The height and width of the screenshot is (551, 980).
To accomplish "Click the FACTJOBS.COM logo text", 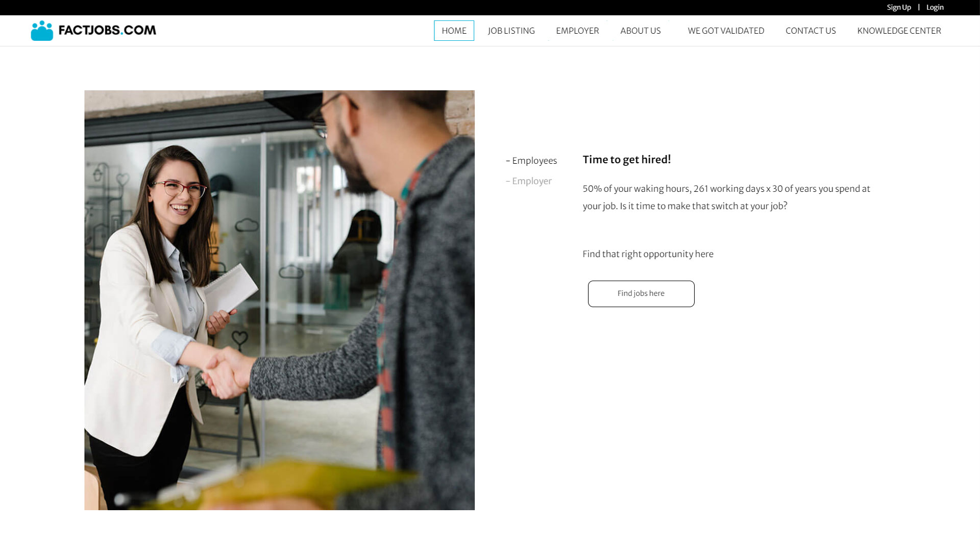I will [107, 30].
